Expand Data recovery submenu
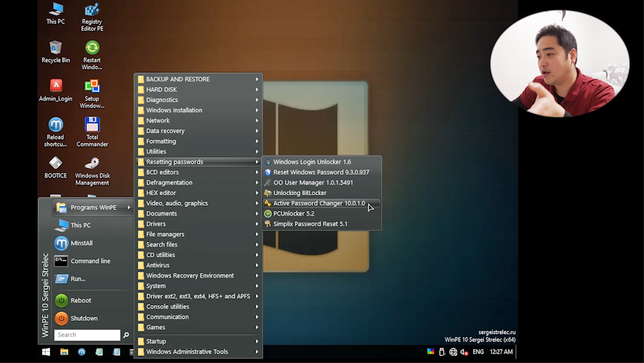 pyautogui.click(x=199, y=131)
